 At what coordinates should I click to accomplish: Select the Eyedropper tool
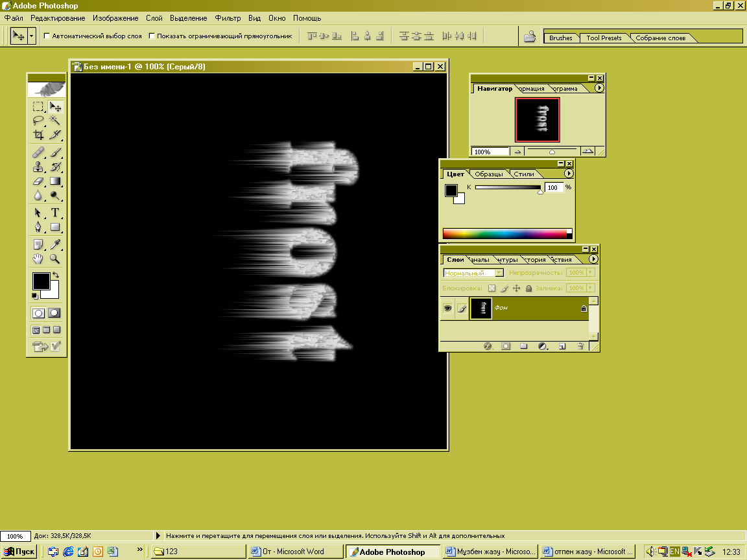pyautogui.click(x=55, y=245)
